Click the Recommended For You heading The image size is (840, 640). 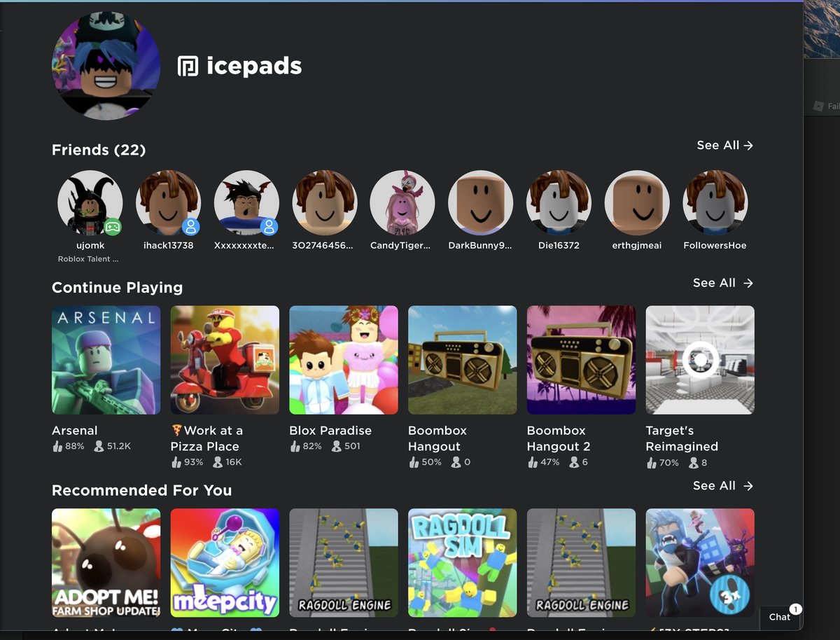pyautogui.click(x=141, y=490)
